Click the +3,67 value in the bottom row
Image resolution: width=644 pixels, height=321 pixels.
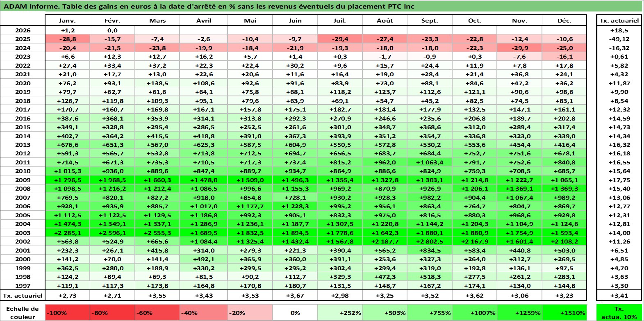pyautogui.click(x=295, y=296)
